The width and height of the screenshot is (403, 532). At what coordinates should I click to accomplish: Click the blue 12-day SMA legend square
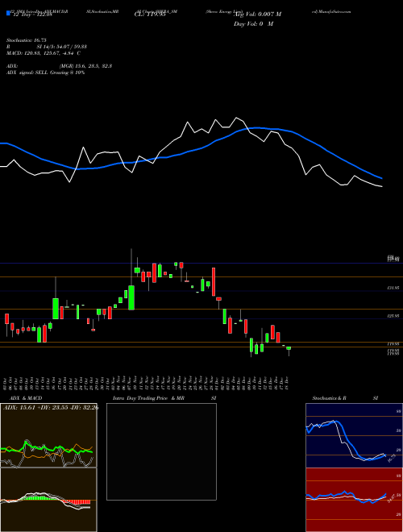tap(8, 14)
